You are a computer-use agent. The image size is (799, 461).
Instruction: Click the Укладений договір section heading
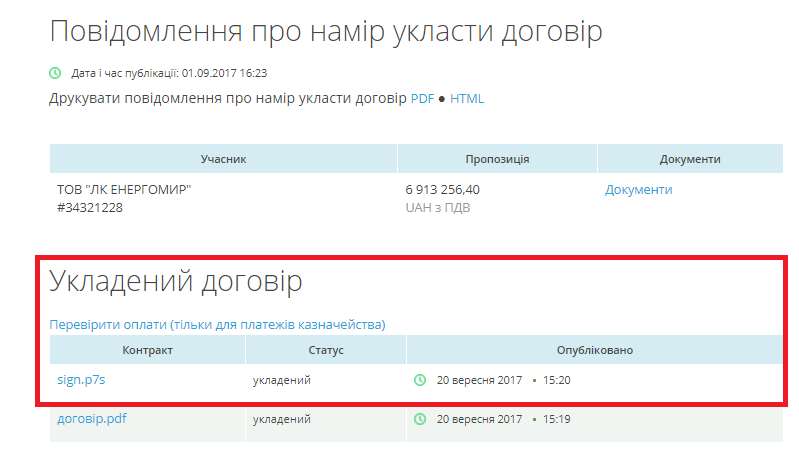coord(175,282)
